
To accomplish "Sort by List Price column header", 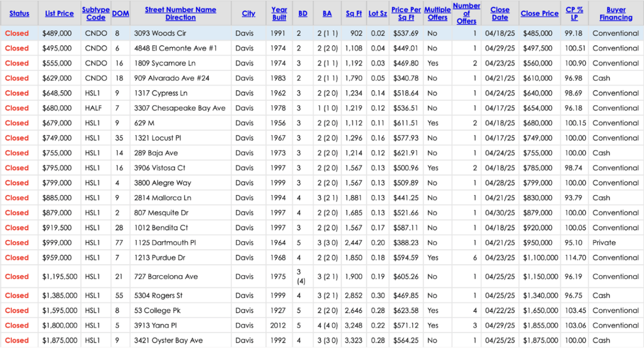I will 59,14.
